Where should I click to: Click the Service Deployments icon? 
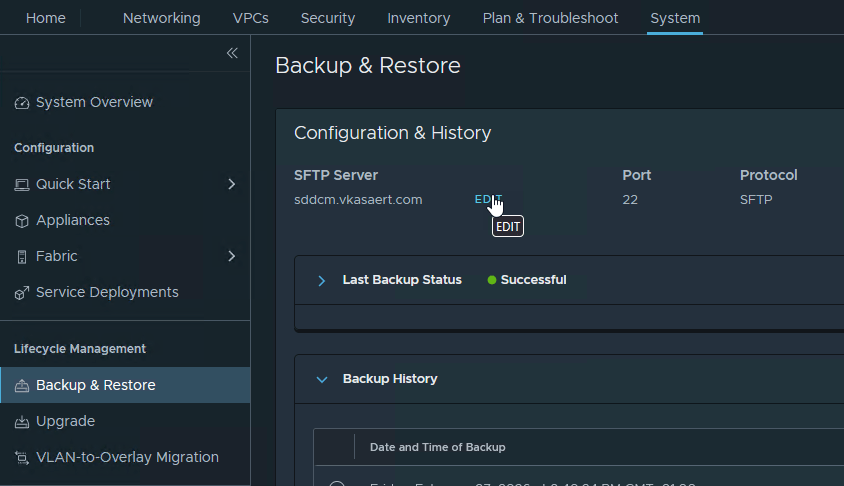22,293
